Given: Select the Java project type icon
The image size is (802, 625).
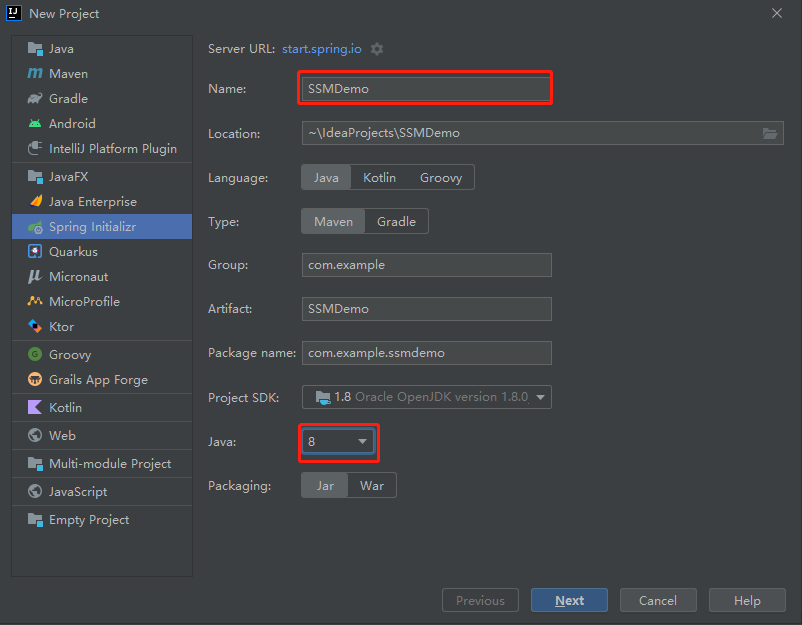Looking at the screenshot, I should (35, 49).
